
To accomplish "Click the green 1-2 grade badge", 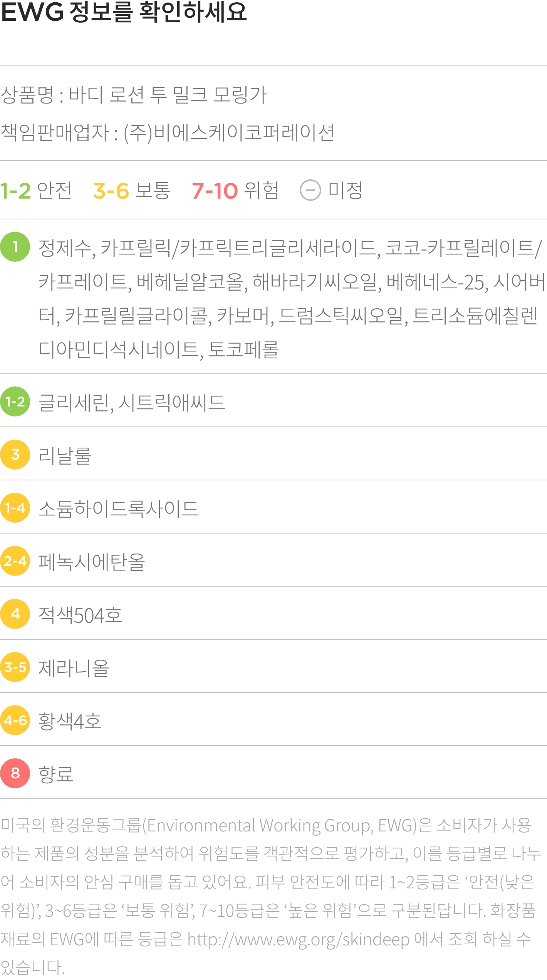I will click(15, 401).
